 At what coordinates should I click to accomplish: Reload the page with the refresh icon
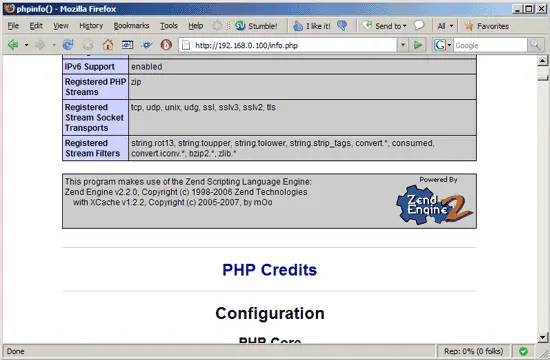pyautogui.click(x=68, y=45)
